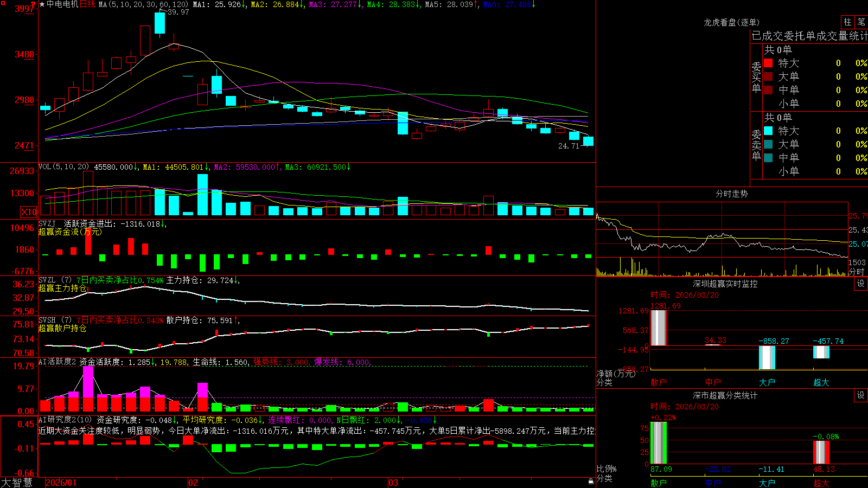Click the -858.27 大户 bar in the monitor chart

(767, 357)
